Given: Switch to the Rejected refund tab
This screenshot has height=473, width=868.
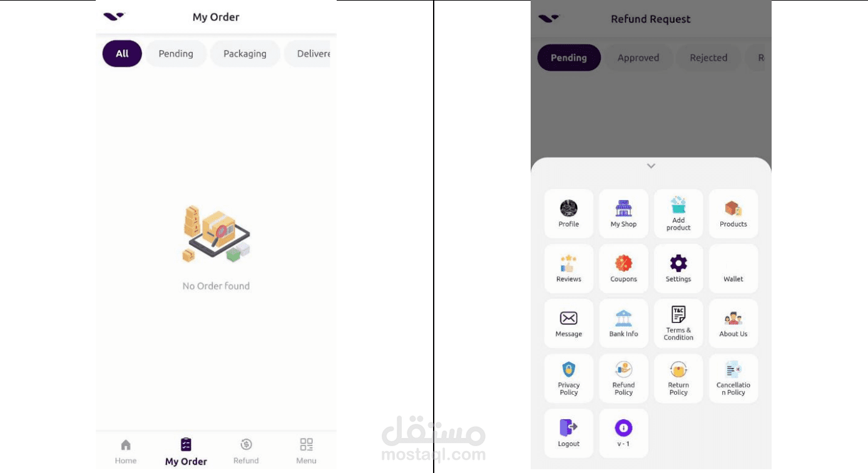Looking at the screenshot, I should [708, 58].
